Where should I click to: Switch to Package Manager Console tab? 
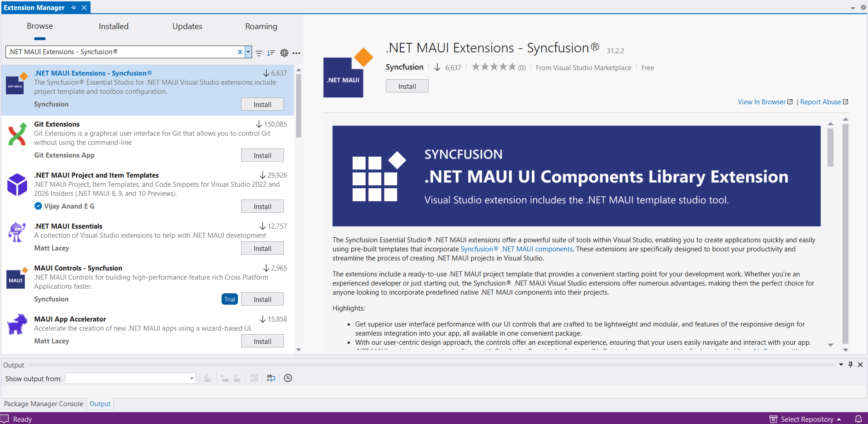tap(44, 404)
